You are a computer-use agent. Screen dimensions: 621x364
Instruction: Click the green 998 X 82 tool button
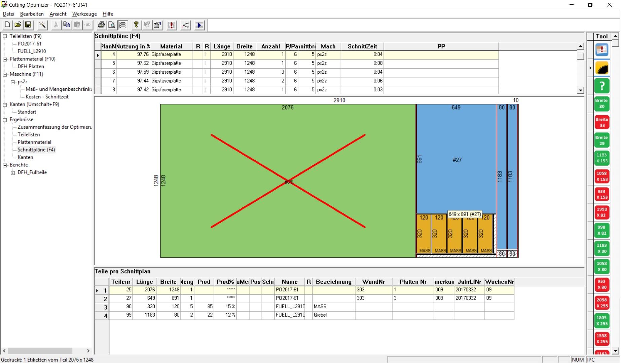pos(602,230)
